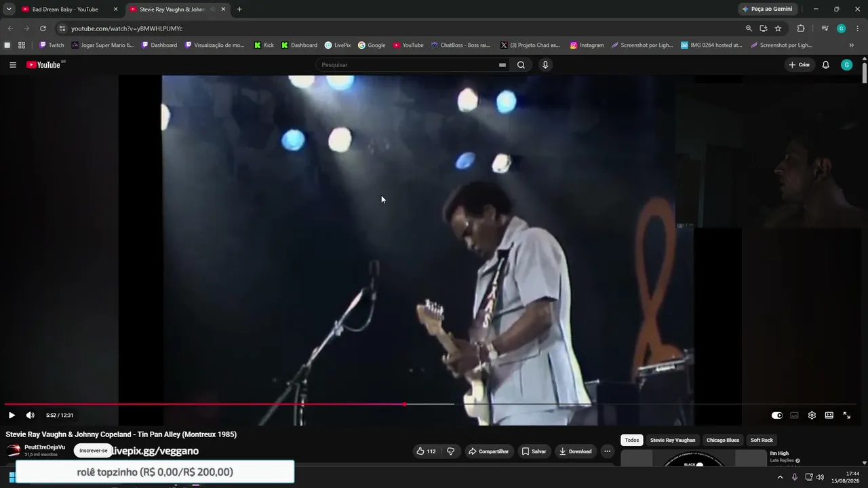Image resolution: width=868 pixels, height=488 pixels.
Task: Show hidden system tray icons
Action: coord(780,477)
